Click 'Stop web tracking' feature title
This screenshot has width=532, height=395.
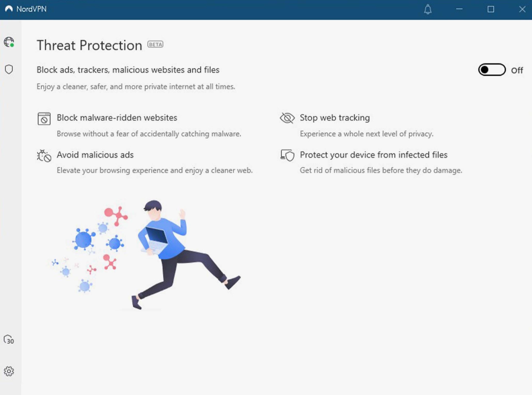(334, 118)
